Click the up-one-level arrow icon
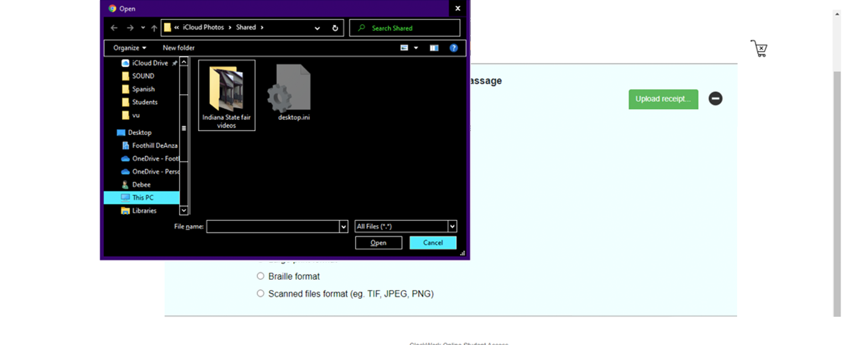This screenshot has height=345, width=868. pyautogui.click(x=154, y=28)
